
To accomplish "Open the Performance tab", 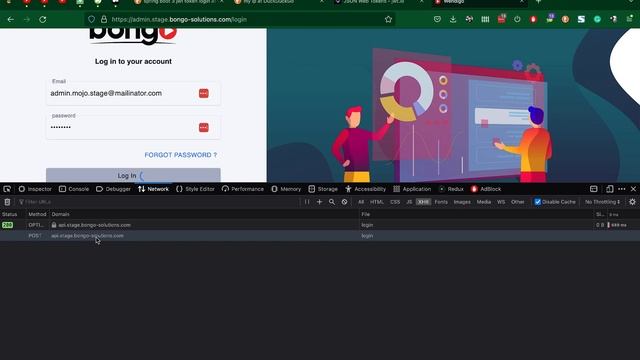I will 243,189.
